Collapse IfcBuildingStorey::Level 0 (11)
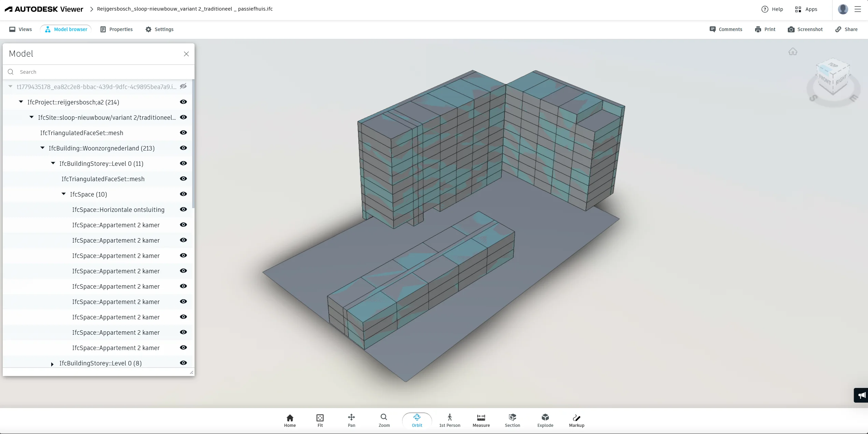868x434 pixels. [x=53, y=163]
